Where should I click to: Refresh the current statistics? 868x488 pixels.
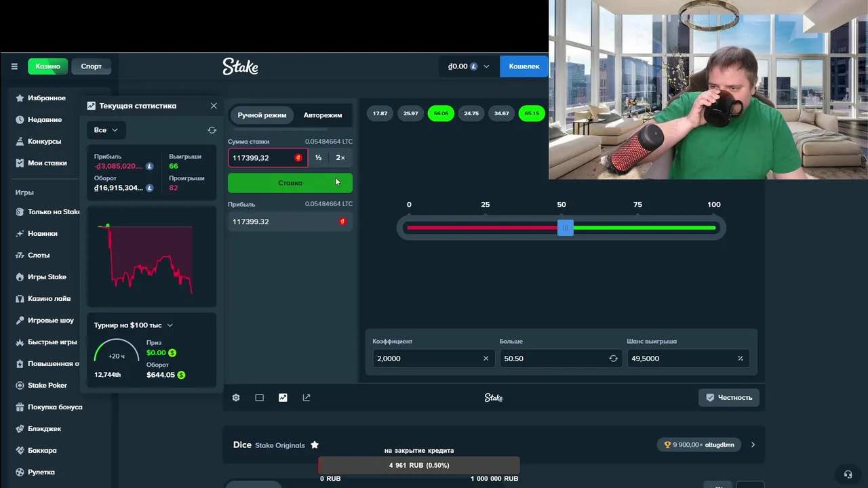pos(212,130)
